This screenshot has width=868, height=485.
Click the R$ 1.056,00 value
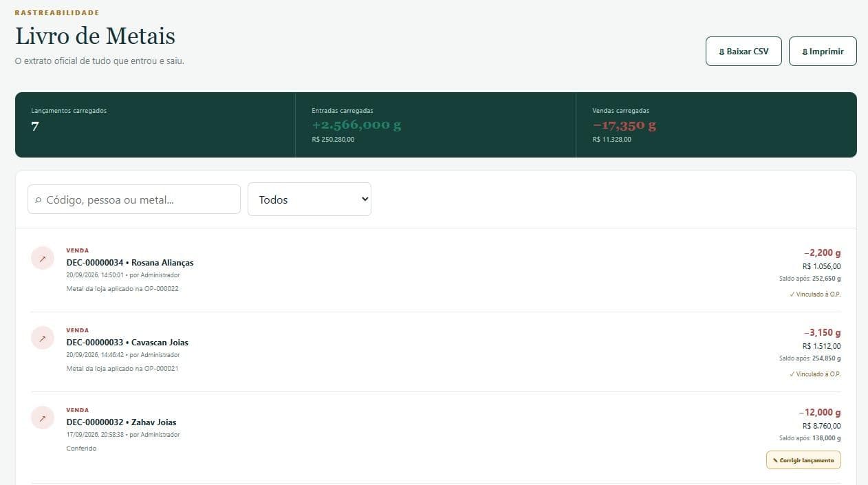point(822,267)
